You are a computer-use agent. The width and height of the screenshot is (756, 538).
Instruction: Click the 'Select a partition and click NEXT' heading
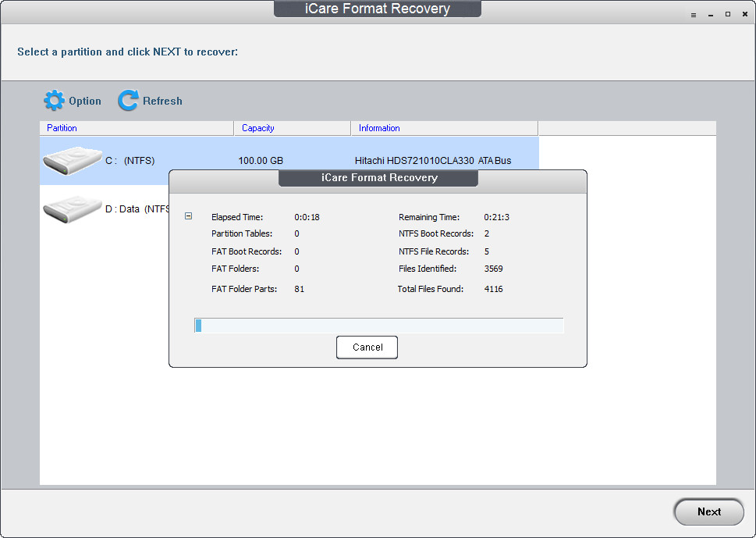[x=128, y=52]
